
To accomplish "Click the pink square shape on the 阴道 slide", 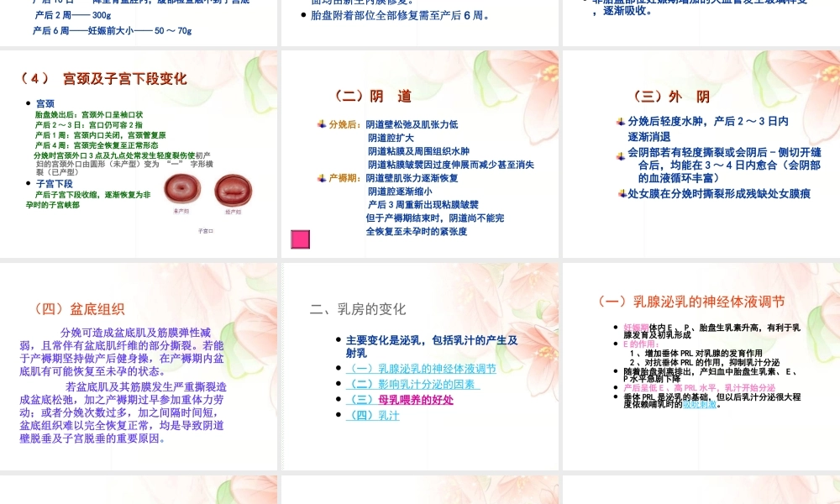I will pyautogui.click(x=299, y=239).
